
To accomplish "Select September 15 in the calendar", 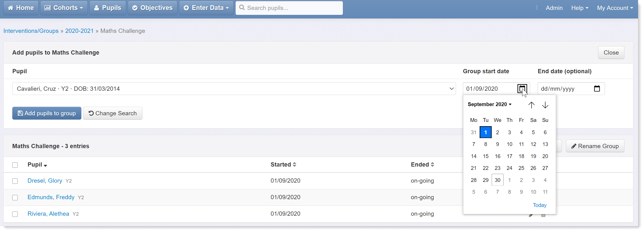I will tap(485, 156).
